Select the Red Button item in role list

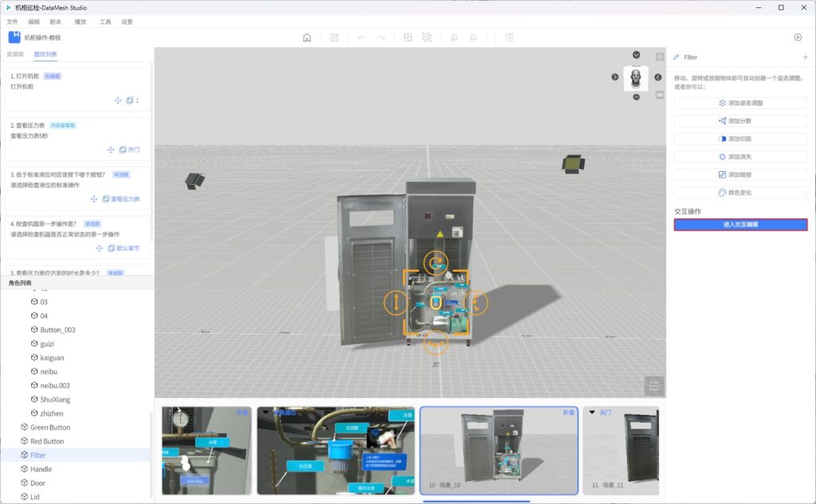click(47, 441)
